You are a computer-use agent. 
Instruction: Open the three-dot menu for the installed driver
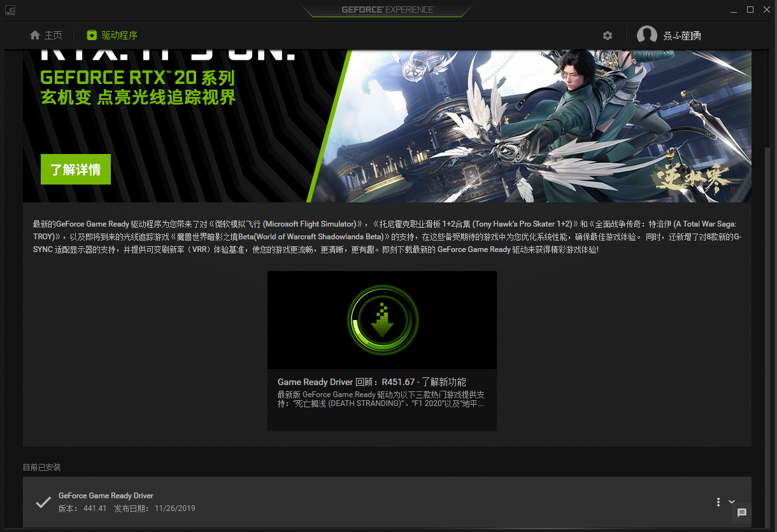[718, 502]
